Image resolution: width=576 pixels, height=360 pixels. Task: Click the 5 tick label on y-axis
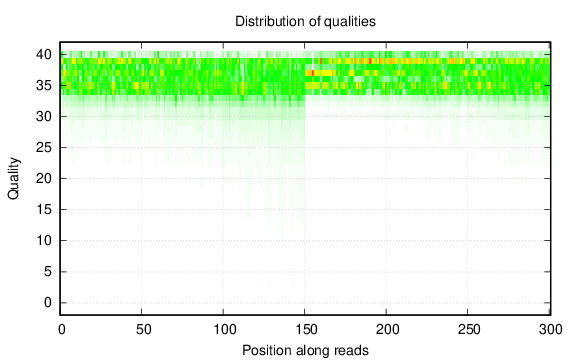click(x=48, y=271)
